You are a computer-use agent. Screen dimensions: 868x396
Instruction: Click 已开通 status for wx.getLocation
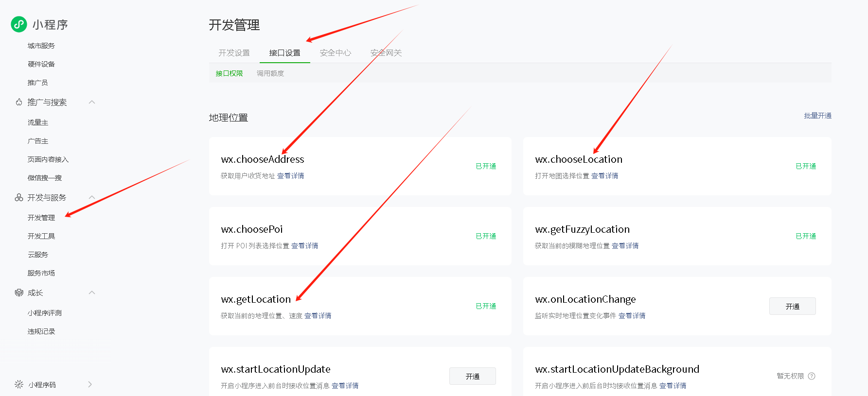pos(486,306)
